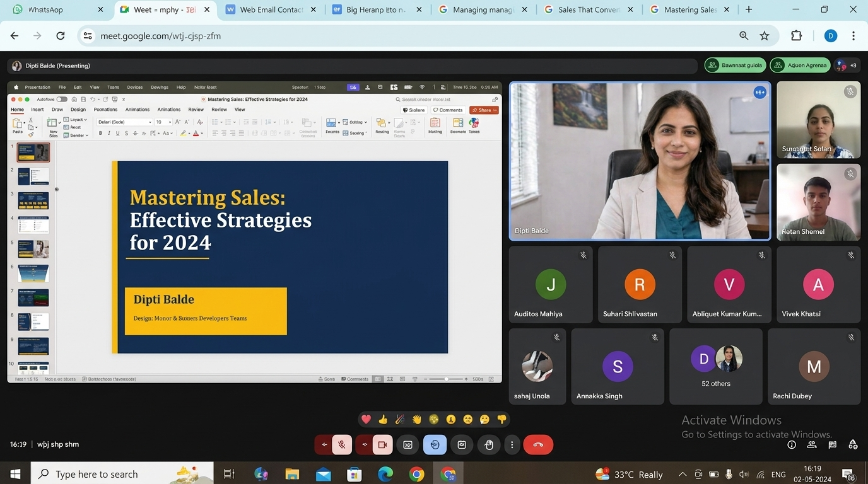Click normal view icon in status bar

pyautogui.click(x=378, y=379)
